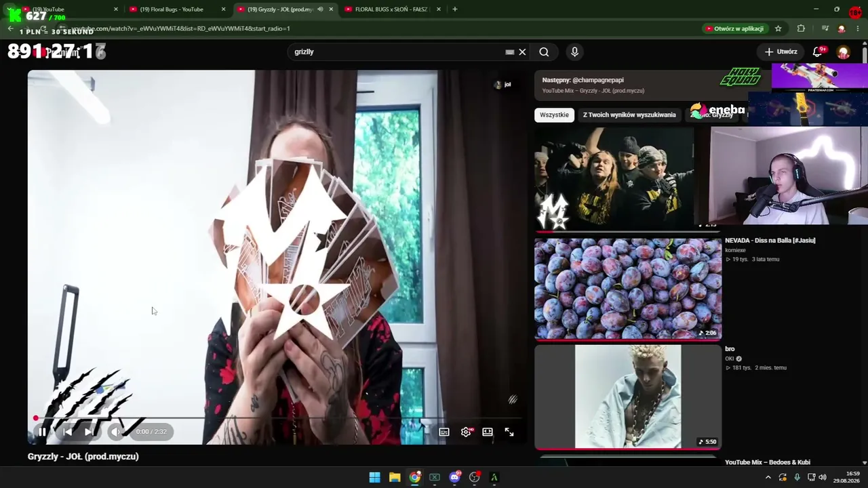The width and height of the screenshot is (868, 488).
Task: Open the browser extensions puzzle icon
Action: [801, 28]
